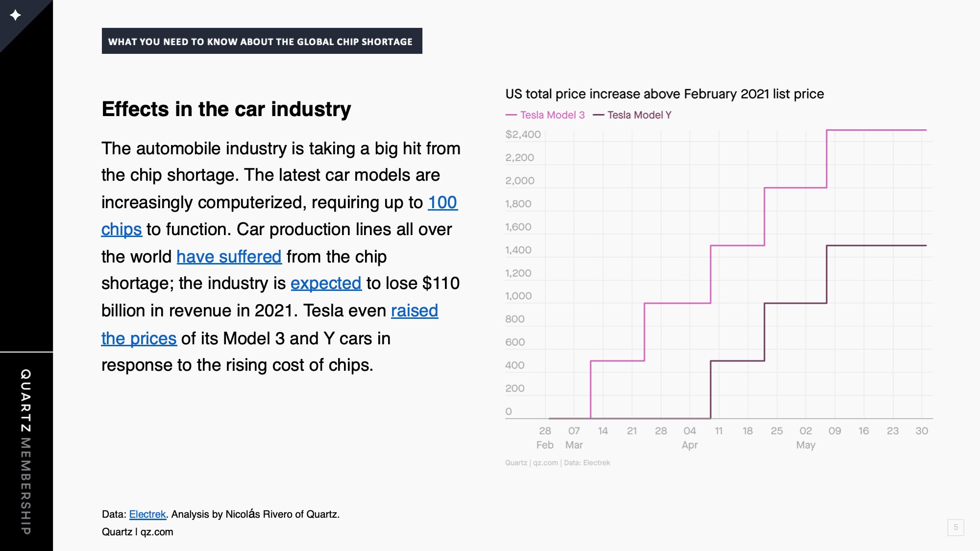This screenshot has width=980, height=551.
Task: Open the "expected" hyperlink
Action: [326, 283]
